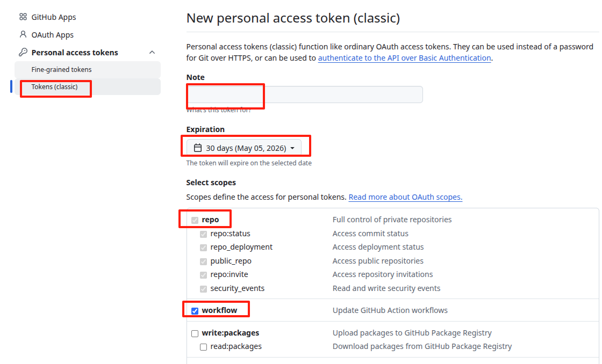Toggle the security_events checkbox
This screenshot has height=364, width=602.
204,289
